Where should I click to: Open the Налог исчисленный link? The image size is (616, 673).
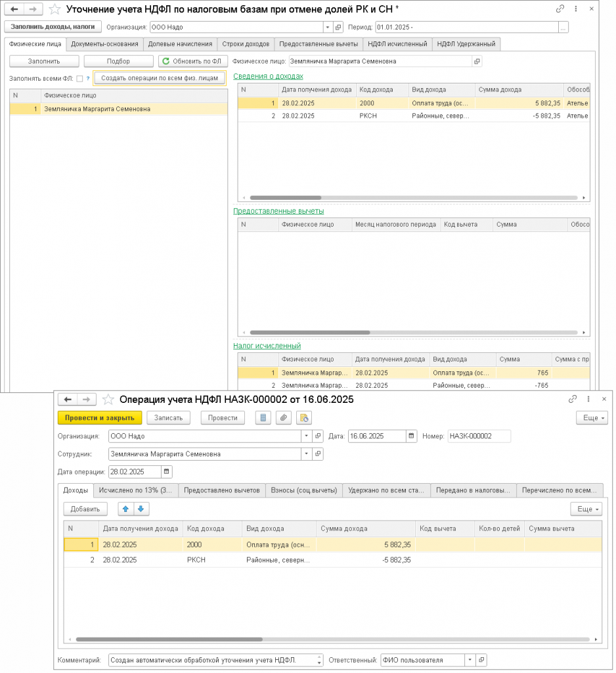pyautogui.click(x=267, y=346)
